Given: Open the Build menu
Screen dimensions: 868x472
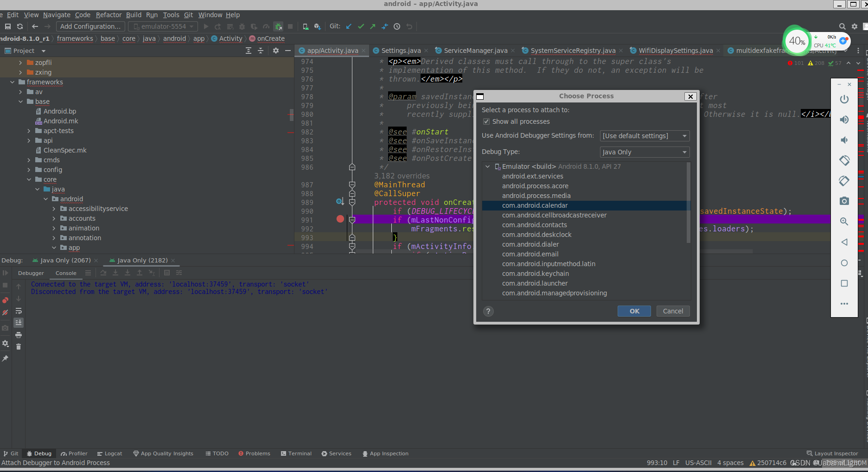Looking at the screenshot, I should (134, 15).
